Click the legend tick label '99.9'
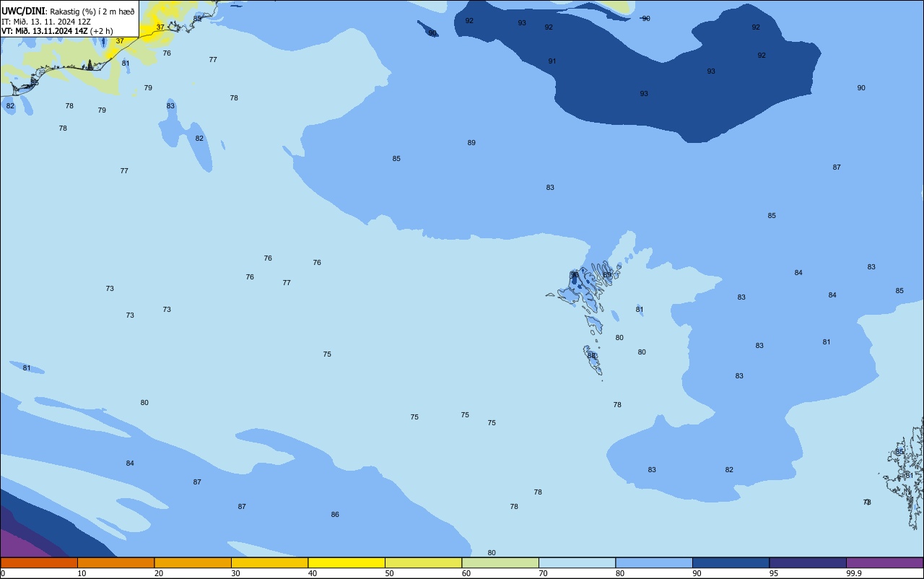Screen dimensions: 924x579 tap(854, 573)
